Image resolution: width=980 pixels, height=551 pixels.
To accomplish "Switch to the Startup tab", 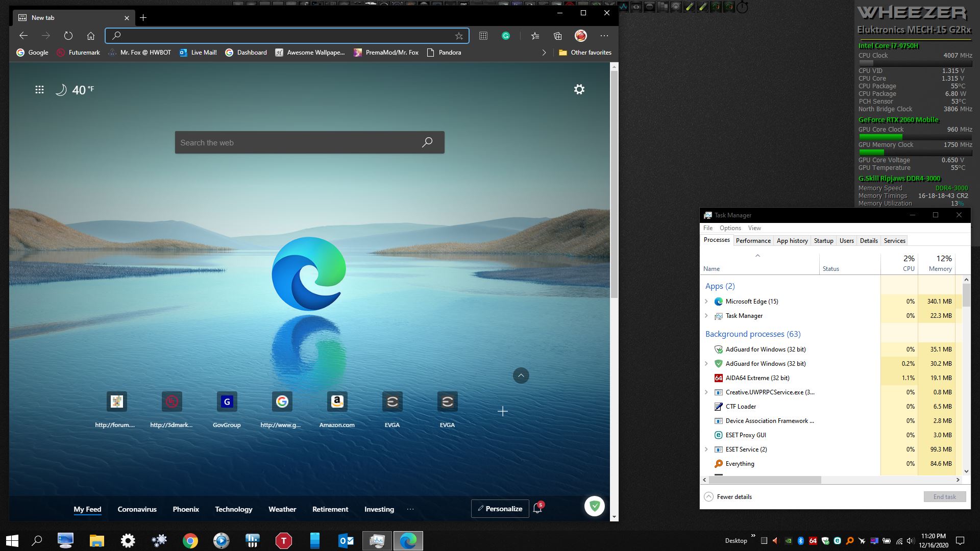I will (823, 241).
